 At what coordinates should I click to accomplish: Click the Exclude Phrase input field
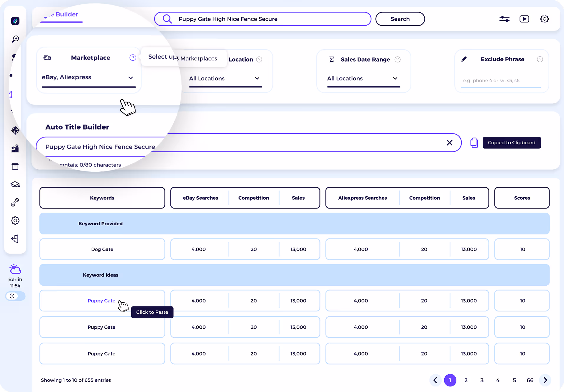501,81
